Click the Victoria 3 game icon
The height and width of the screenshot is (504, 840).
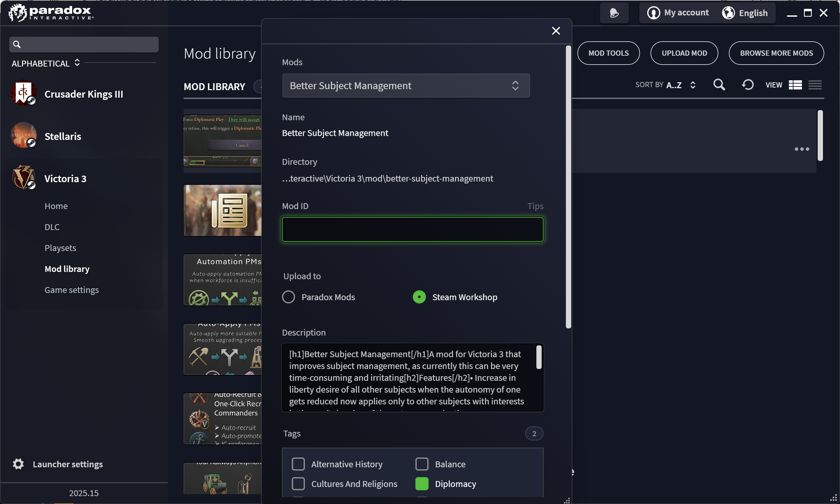tap(24, 178)
